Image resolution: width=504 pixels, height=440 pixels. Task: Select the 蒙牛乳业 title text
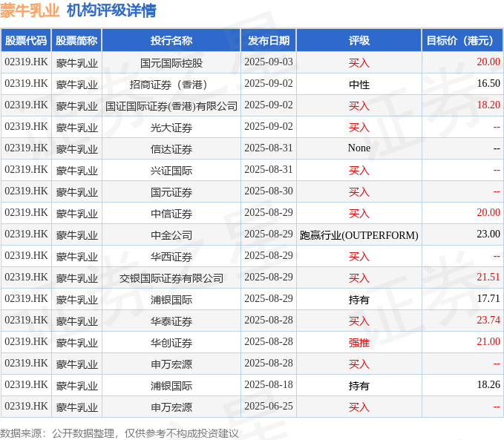30,10
